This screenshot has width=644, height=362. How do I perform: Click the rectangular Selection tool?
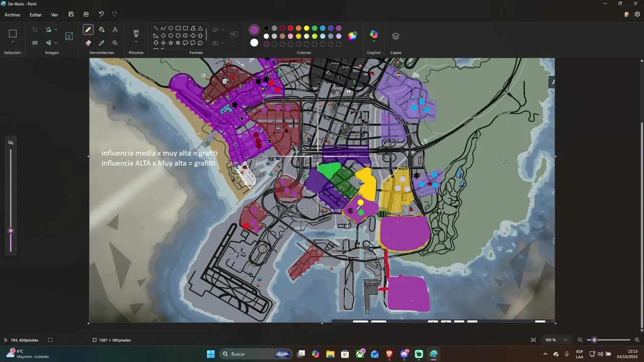pos(13,34)
